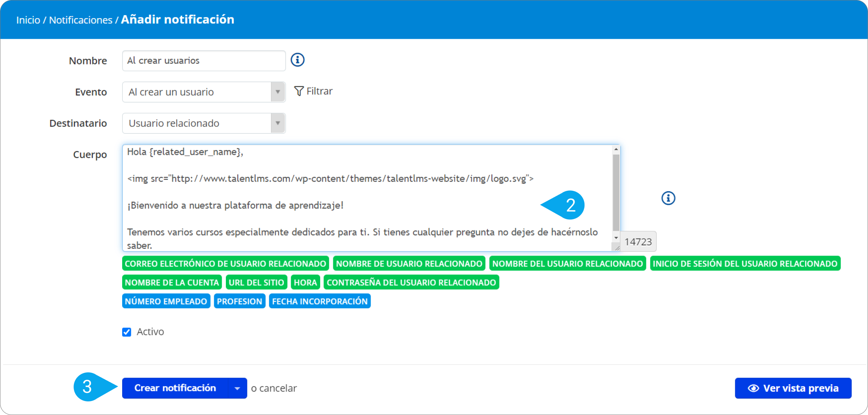Click Ver vista previa button
This screenshot has height=415, width=868.
pyautogui.click(x=793, y=388)
